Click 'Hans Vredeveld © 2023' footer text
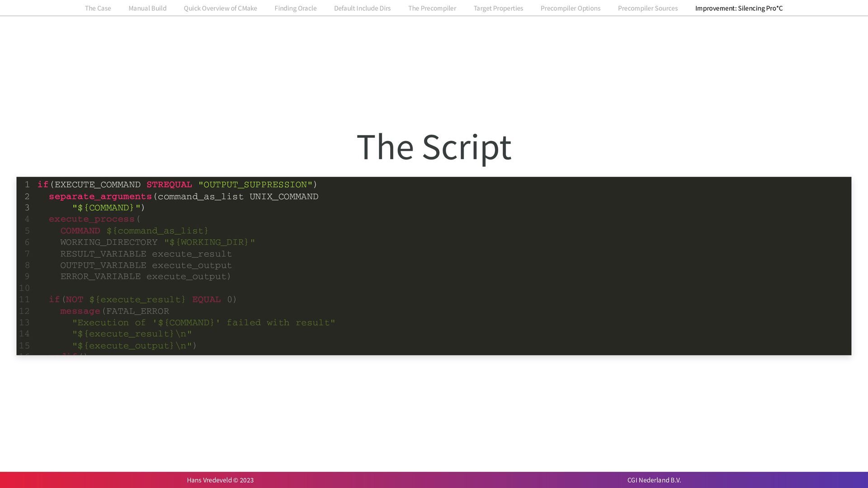 click(220, 480)
